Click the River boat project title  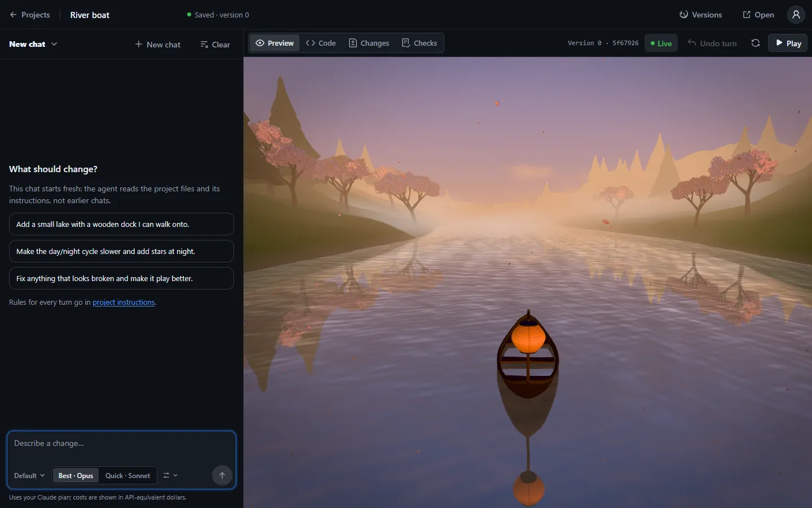(x=90, y=15)
